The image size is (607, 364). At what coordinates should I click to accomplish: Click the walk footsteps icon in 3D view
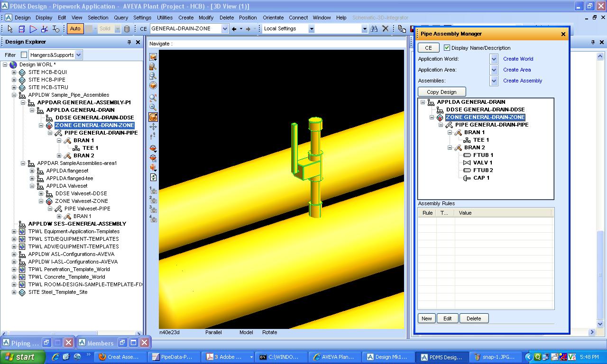153,136
